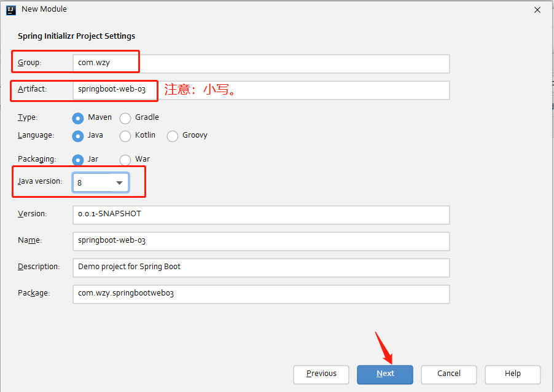Choose Kotlin as language
This screenshot has height=392, width=554.
pos(125,136)
